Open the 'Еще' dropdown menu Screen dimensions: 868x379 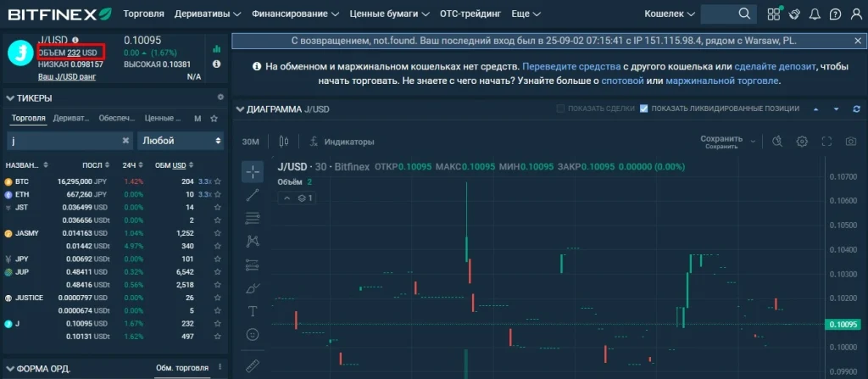[526, 14]
